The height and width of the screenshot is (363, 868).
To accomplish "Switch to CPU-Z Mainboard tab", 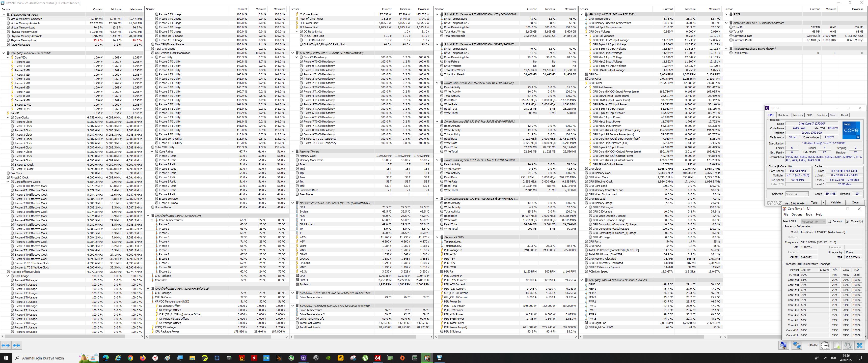I will [x=784, y=115].
